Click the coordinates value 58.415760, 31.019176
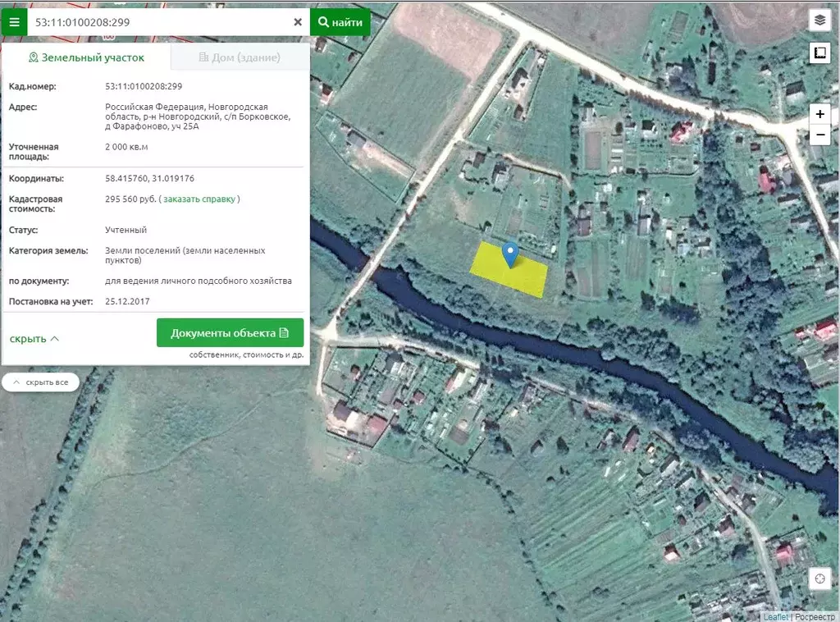This screenshot has height=622, width=840. (x=149, y=178)
